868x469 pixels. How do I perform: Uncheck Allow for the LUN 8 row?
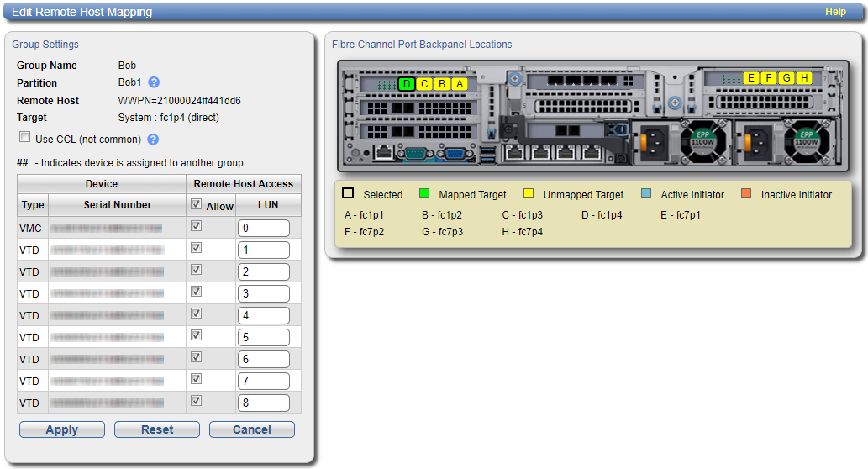(196, 401)
